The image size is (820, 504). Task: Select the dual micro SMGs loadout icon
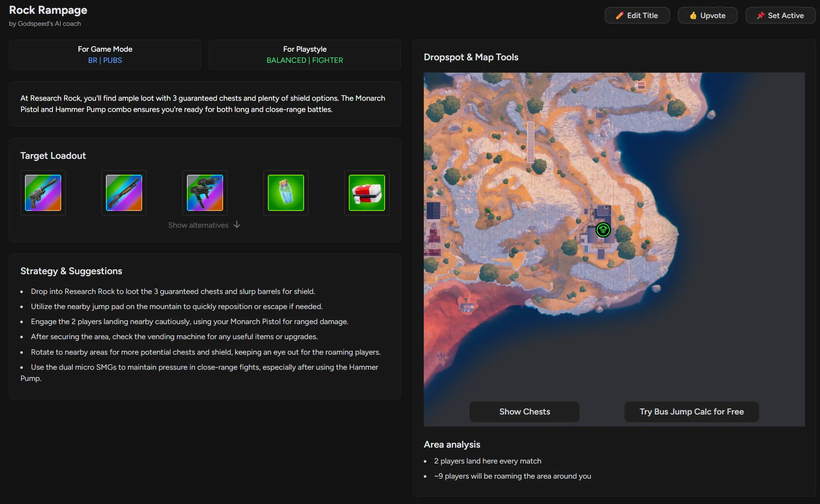pos(205,193)
